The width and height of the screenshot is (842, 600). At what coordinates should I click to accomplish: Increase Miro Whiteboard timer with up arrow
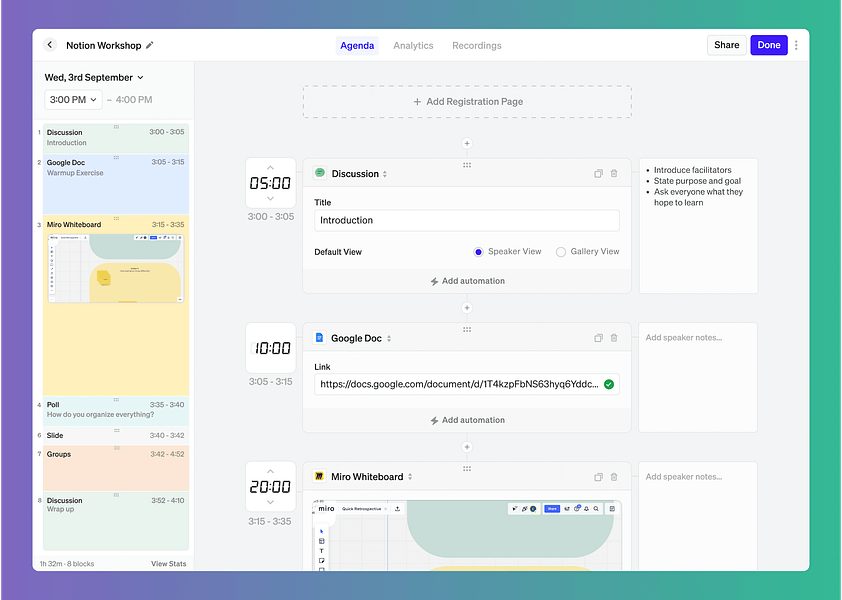(x=270, y=471)
